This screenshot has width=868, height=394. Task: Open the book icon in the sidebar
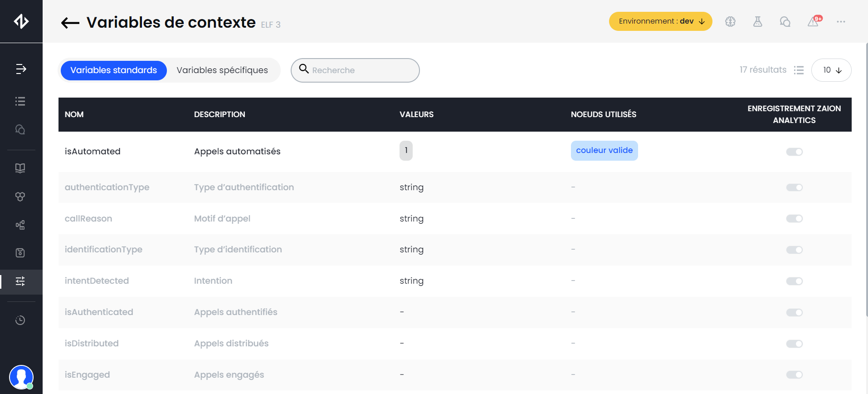[x=20, y=168]
